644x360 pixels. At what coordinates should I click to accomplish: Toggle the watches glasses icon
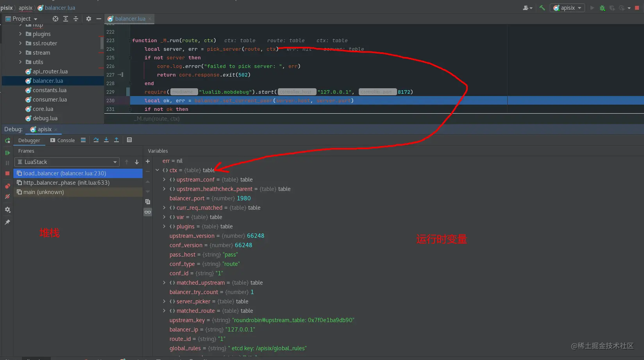(x=148, y=212)
